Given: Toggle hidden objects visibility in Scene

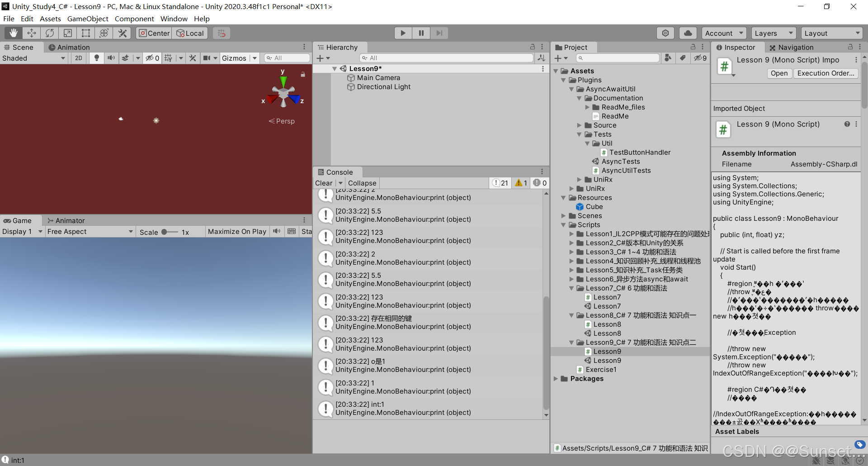Looking at the screenshot, I should click(152, 58).
